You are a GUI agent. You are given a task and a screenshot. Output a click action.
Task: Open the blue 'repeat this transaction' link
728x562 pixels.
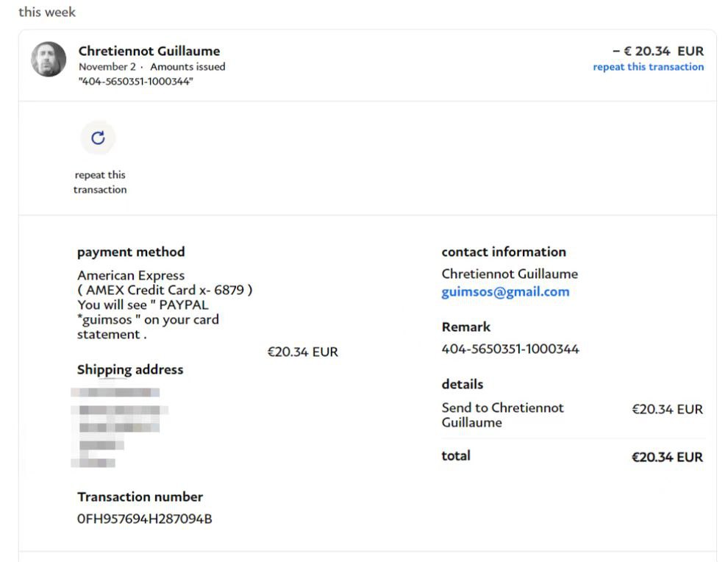(648, 67)
